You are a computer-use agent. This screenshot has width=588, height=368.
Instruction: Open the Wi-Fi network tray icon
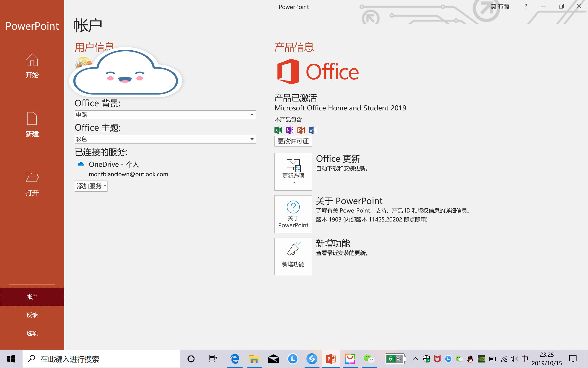504,359
